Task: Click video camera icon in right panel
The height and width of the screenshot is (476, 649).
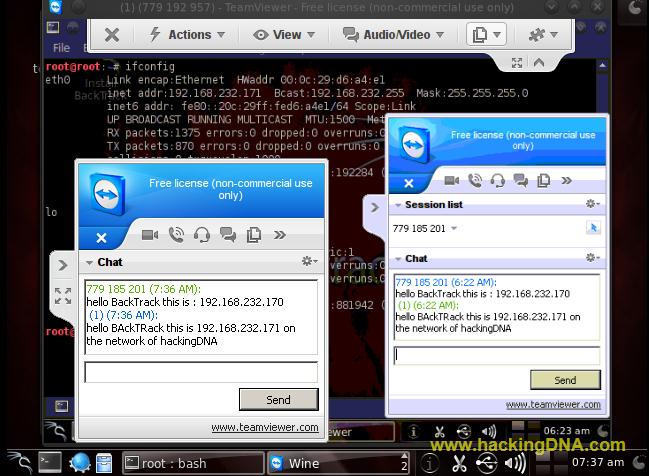Action: coord(452,180)
